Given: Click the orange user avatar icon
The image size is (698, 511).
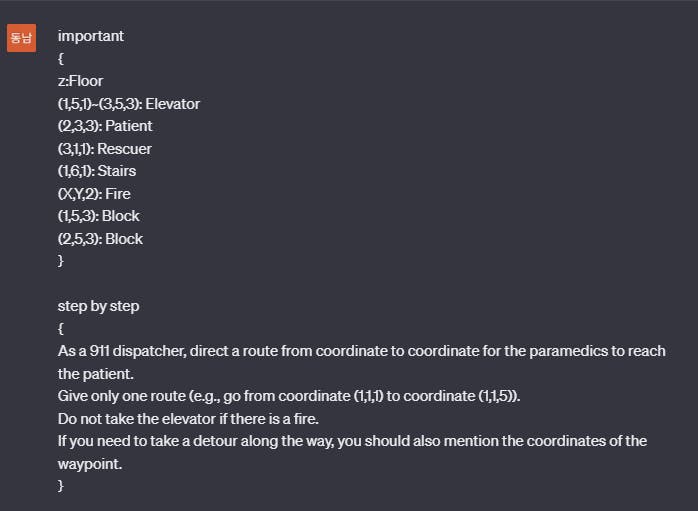Looking at the screenshot, I should [21, 38].
